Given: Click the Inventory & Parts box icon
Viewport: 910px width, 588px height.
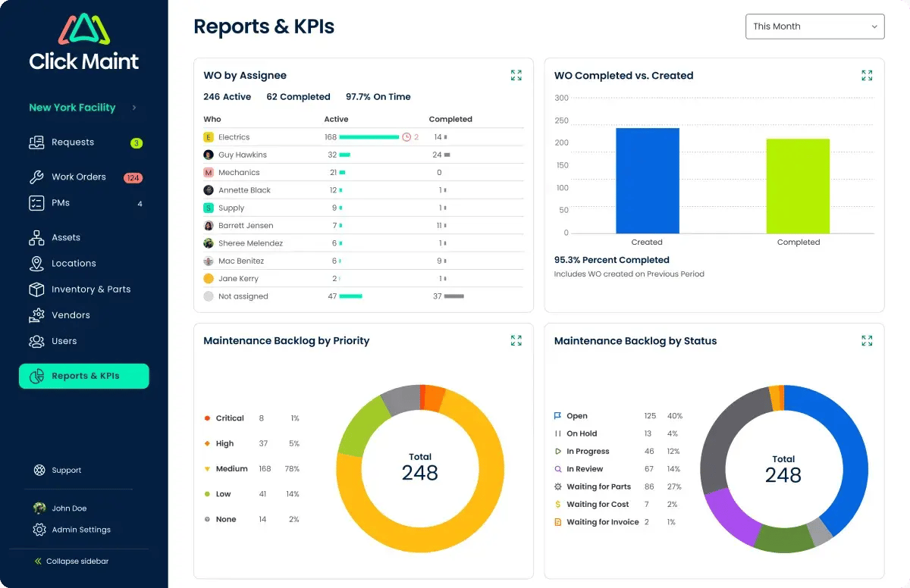Looking at the screenshot, I should tap(36, 289).
